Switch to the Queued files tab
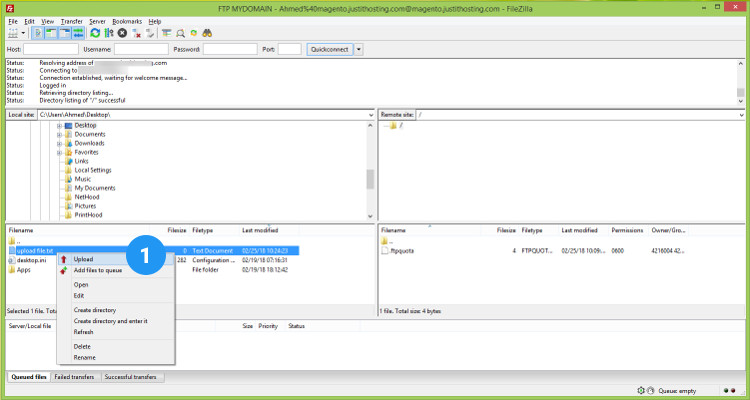 coord(29,377)
